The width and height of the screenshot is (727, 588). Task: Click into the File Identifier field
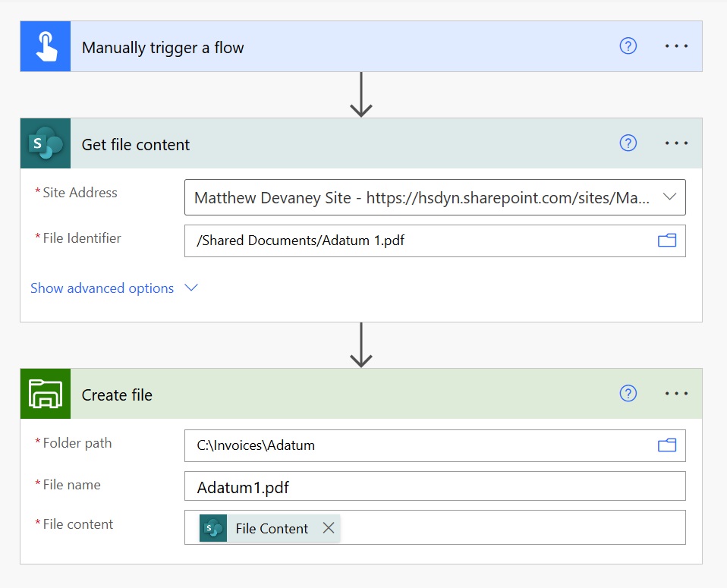pyautogui.click(x=435, y=241)
